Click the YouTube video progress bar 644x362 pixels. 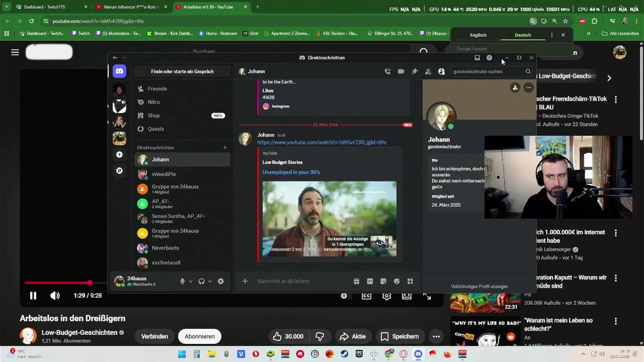pyautogui.click(x=65, y=283)
